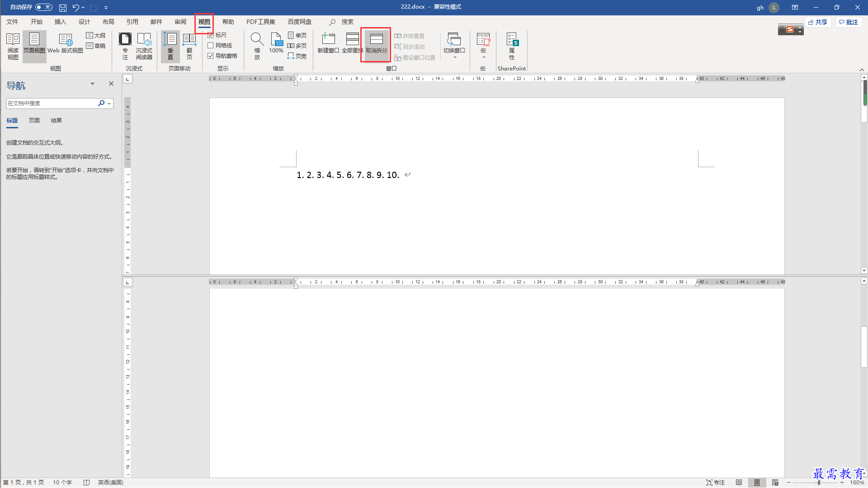Click the zoom slider handle

pos(819,483)
